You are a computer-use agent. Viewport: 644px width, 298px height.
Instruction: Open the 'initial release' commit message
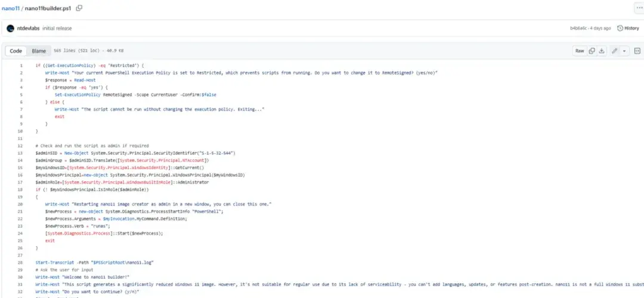click(57, 29)
